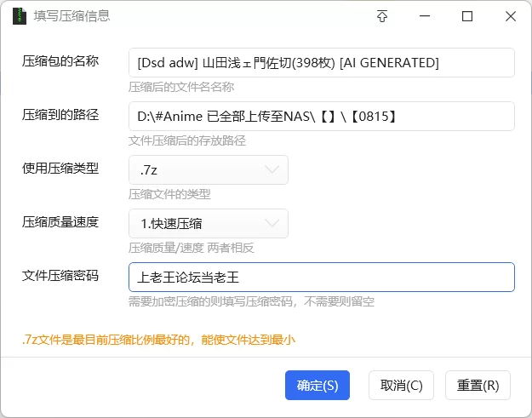
Task: Click the 压缩质量速度 label
Action: 60,222
